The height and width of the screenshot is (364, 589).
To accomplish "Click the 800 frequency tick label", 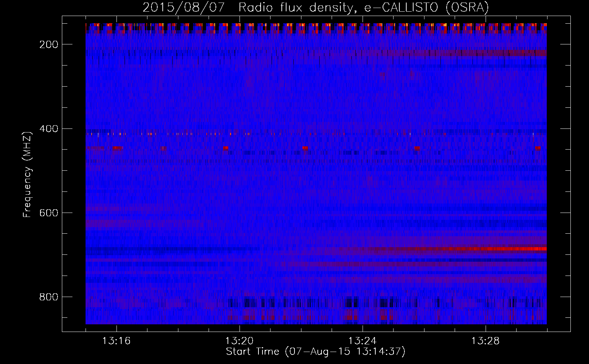I will coord(48,297).
